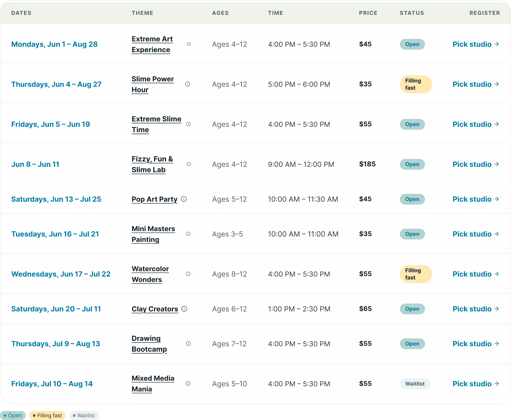Click the Ages 5–10 cell
The width and height of the screenshot is (511, 420).
click(x=229, y=384)
